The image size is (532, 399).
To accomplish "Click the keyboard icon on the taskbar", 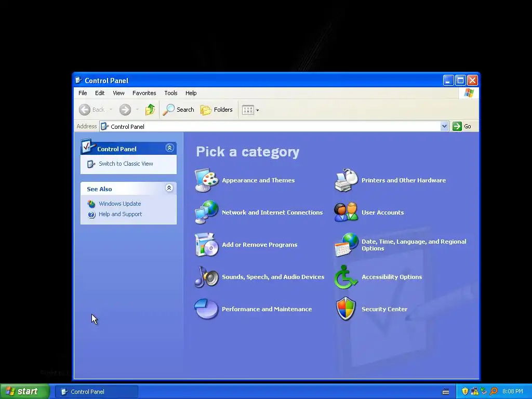I will (x=446, y=392).
